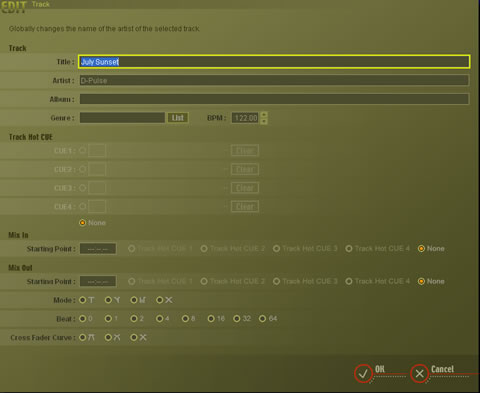
Task: Click the Artist field 'D-Pulse'
Action: (x=274, y=80)
